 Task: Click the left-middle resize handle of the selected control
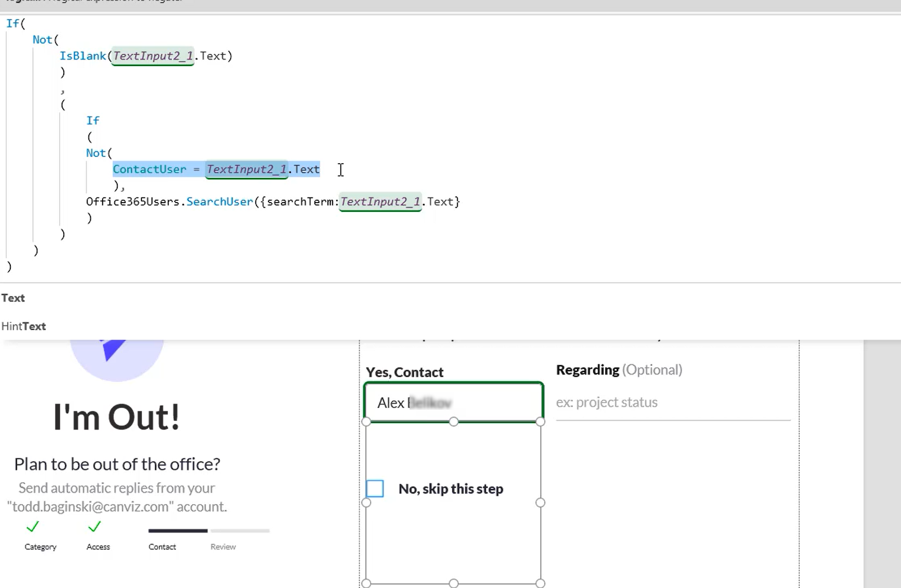(367, 503)
